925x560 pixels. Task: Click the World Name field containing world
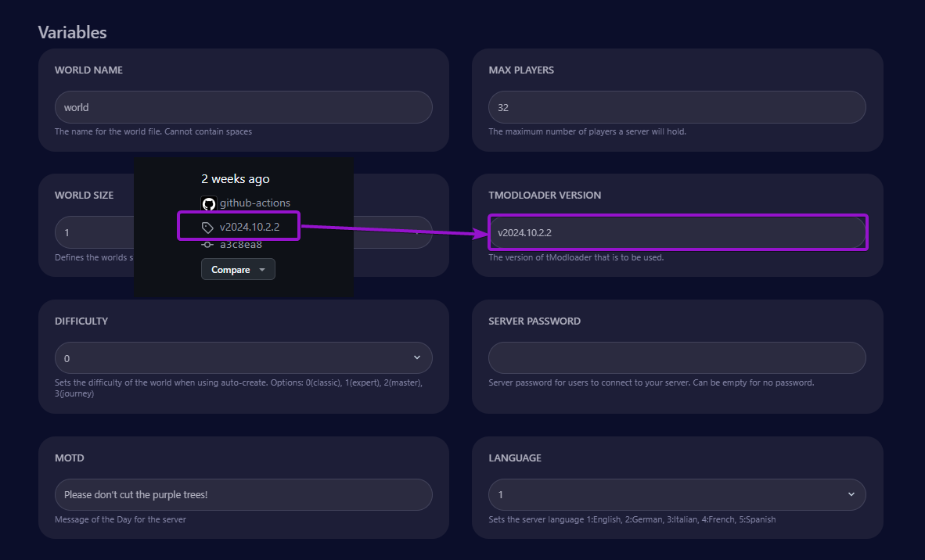tap(243, 107)
